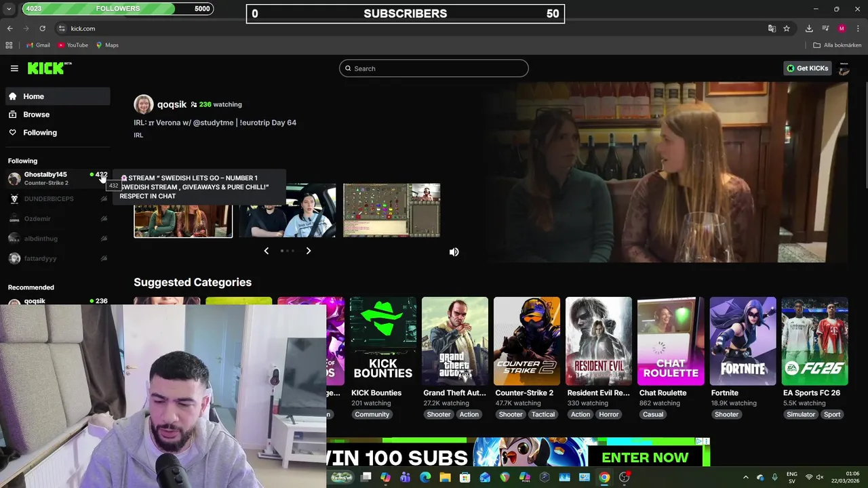Screen dimensions: 868x488
Task: Open DUNDERBICEPS followed channel
Action: coord(58,199)
